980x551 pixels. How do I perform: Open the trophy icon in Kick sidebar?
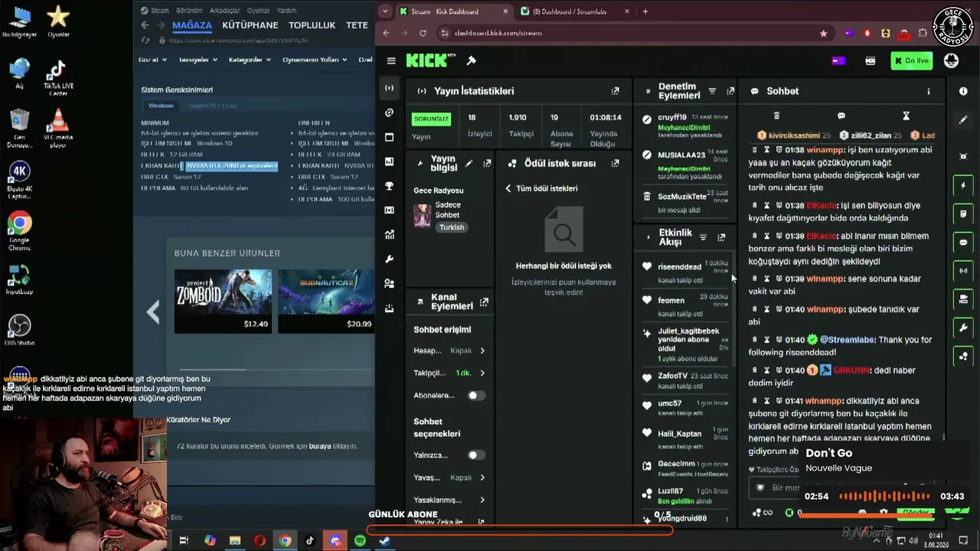tap(390, 186)
